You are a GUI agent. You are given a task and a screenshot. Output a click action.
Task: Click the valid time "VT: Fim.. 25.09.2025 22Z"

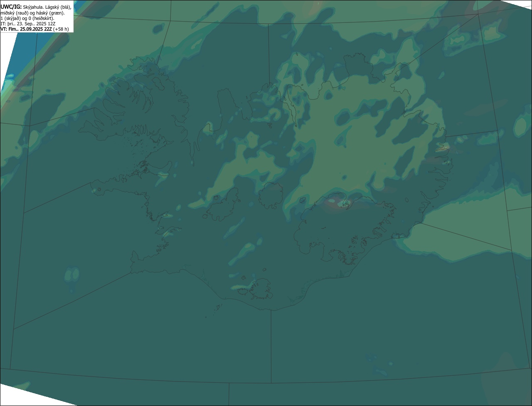(26, 29)
